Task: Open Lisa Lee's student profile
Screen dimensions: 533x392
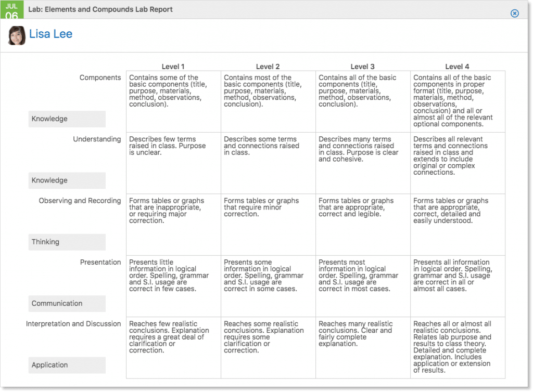Action: 50,34
